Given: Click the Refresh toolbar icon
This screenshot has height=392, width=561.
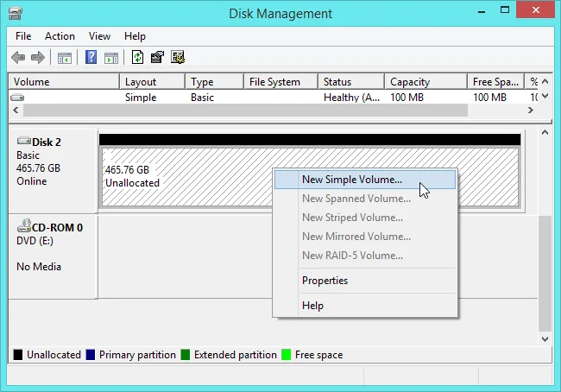Looking at the screenshot, I should [x=138, y=57].
